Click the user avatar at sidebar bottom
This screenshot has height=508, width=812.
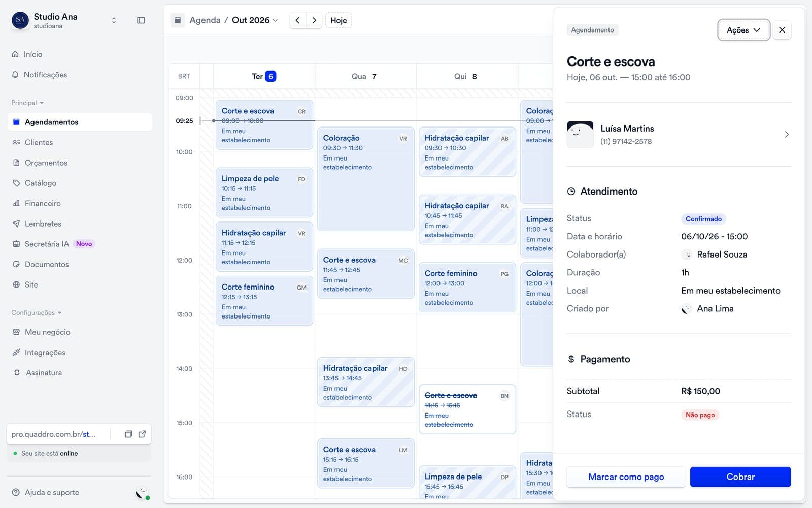[142, 493]
